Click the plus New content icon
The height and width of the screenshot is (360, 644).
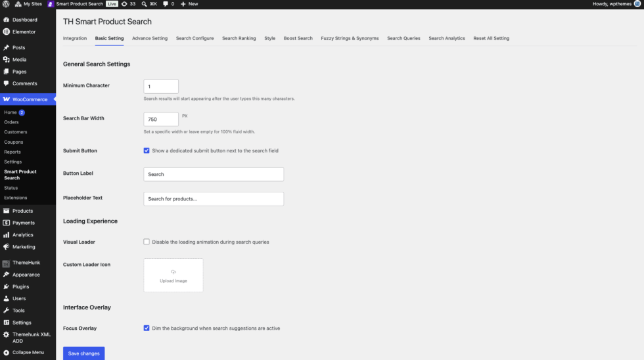pos(183,4)
